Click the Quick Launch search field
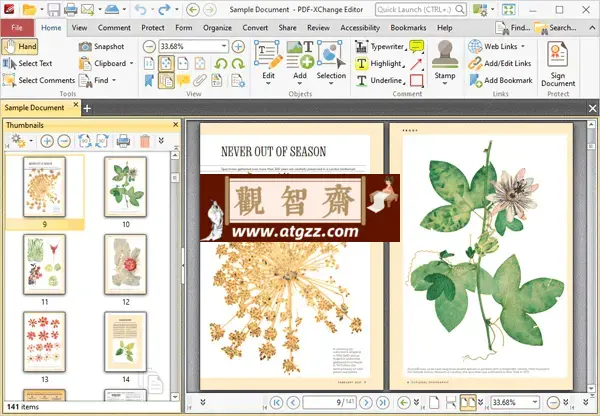This screenshot has width=600, height=416. pyautogui.click(x=421, y=9)
